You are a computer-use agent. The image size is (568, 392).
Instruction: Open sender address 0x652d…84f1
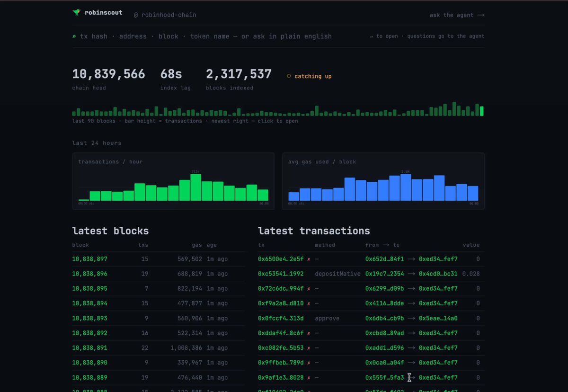coord(385,259)
